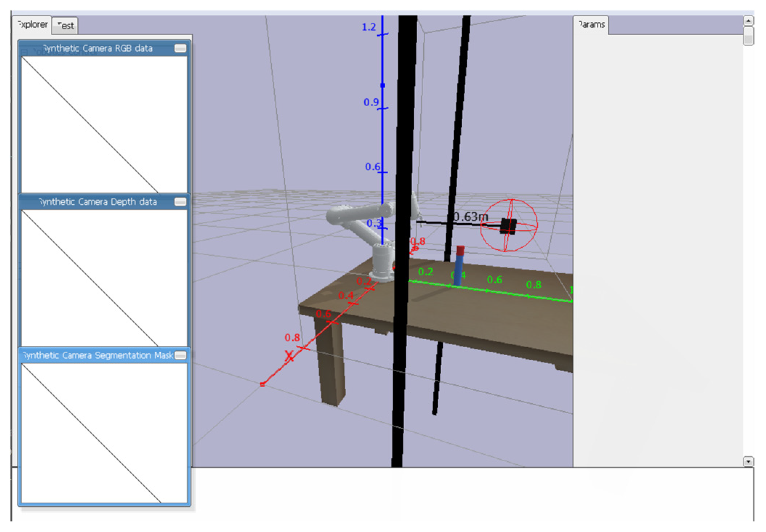Click the RGB data preview image area
Screen dimensions: 766x532
click(104, 124)
